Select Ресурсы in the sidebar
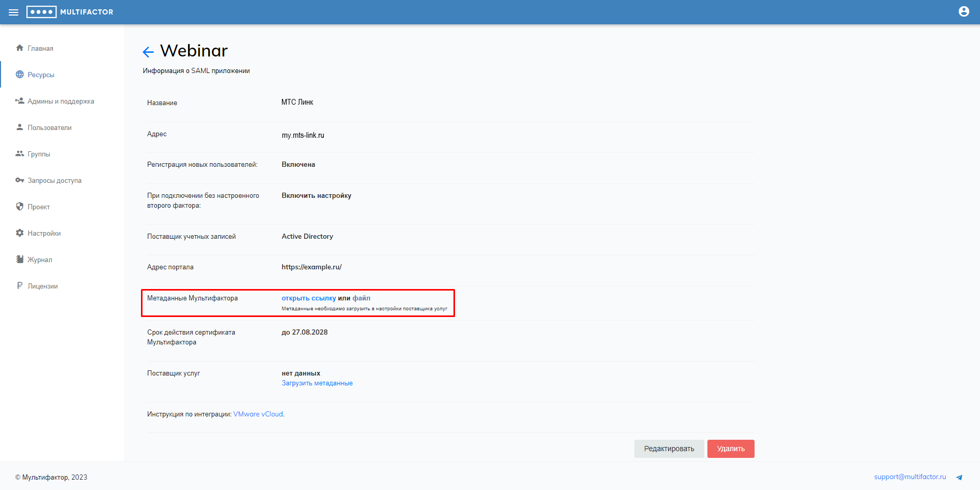The height and width of the screenshot is (490, 980). point(41,75)
